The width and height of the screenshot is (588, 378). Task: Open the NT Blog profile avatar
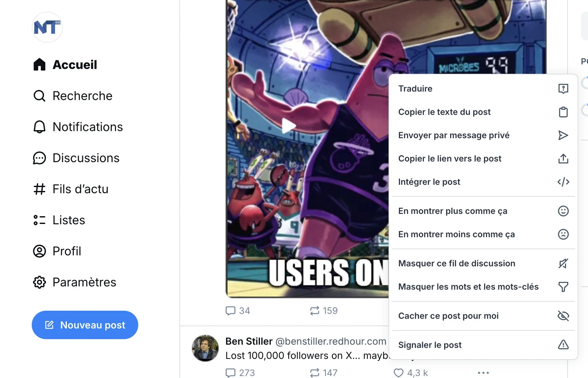47,28
